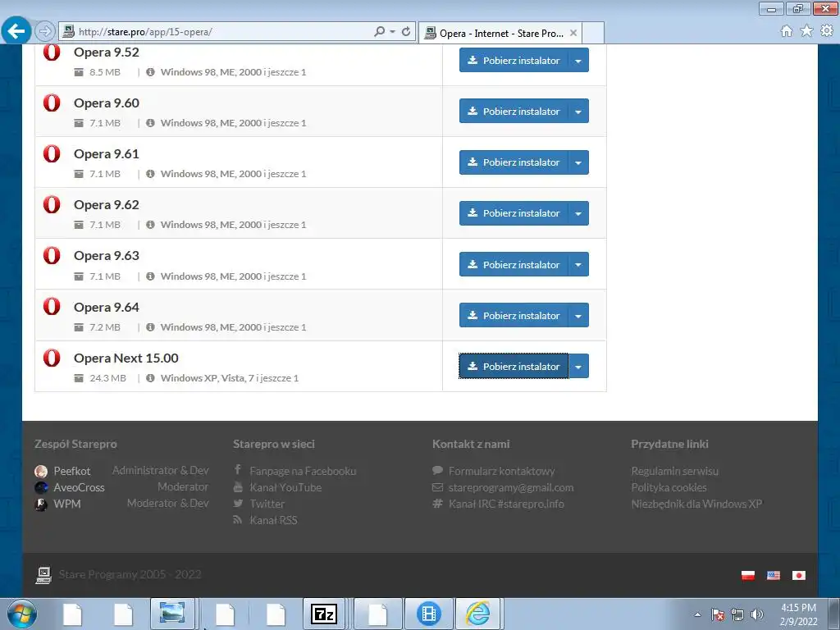This screenshot has height=630, width=840.
Task: Open favorites star icon
Action: [x=806, y=31]
